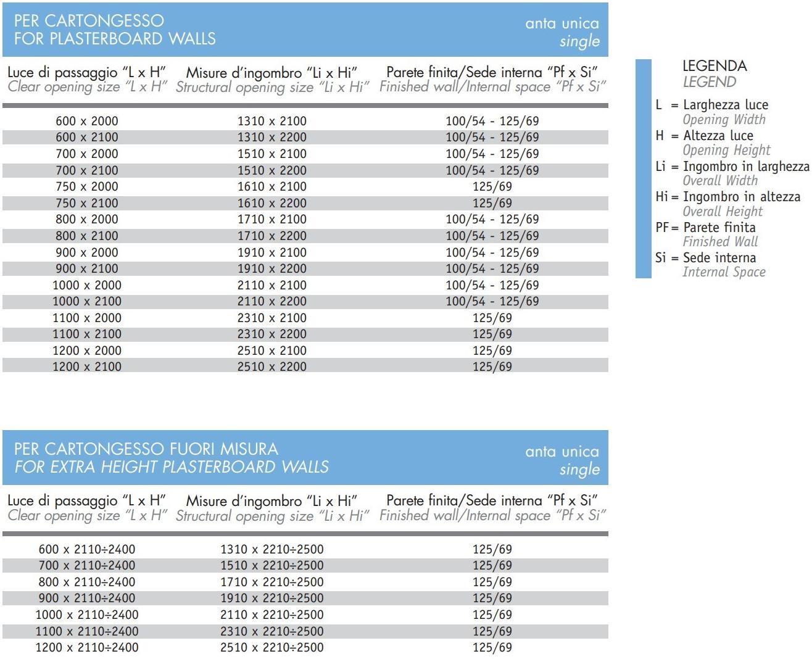Select the '1910 x 2210÷2500' structural size cell
The height and width of the screenshot is (659, 812).
271,598
